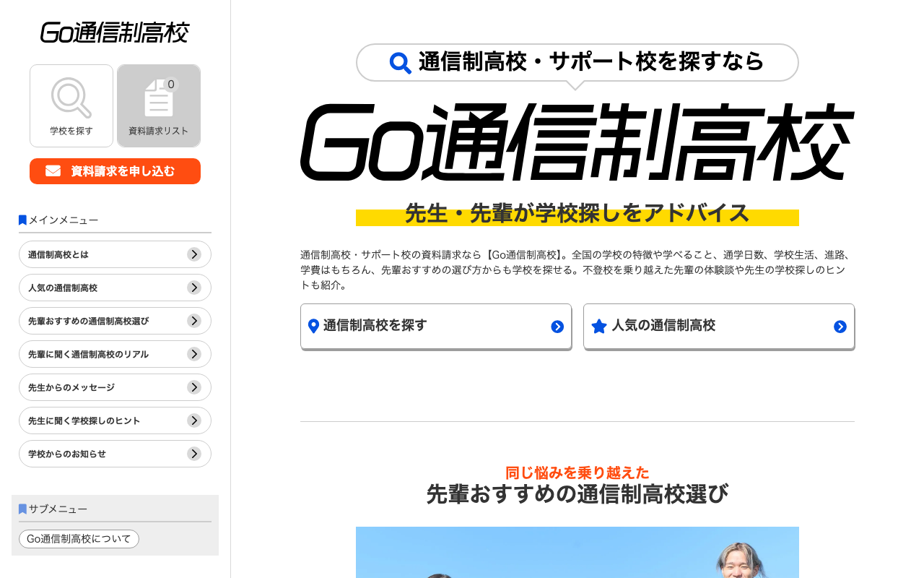Click the 通信制高校を探す button
The width and height of the screenshot is (924, 578).
(436, 327)
